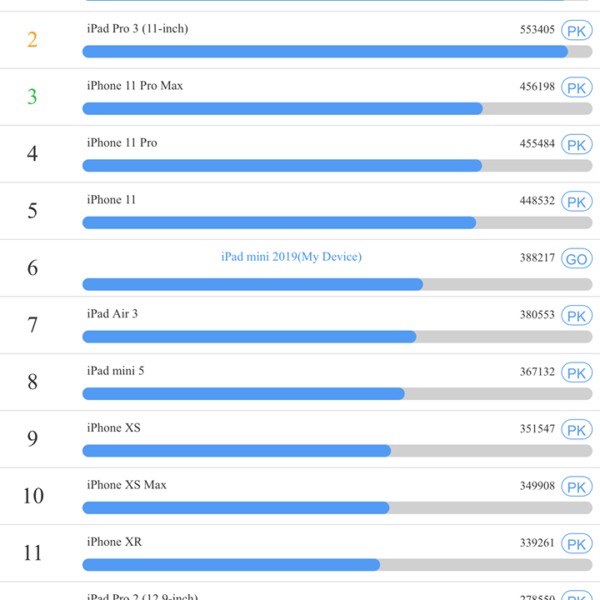
Task: Tap PK button next to iPhone 11 Pro Max
Action: [577, 88]
